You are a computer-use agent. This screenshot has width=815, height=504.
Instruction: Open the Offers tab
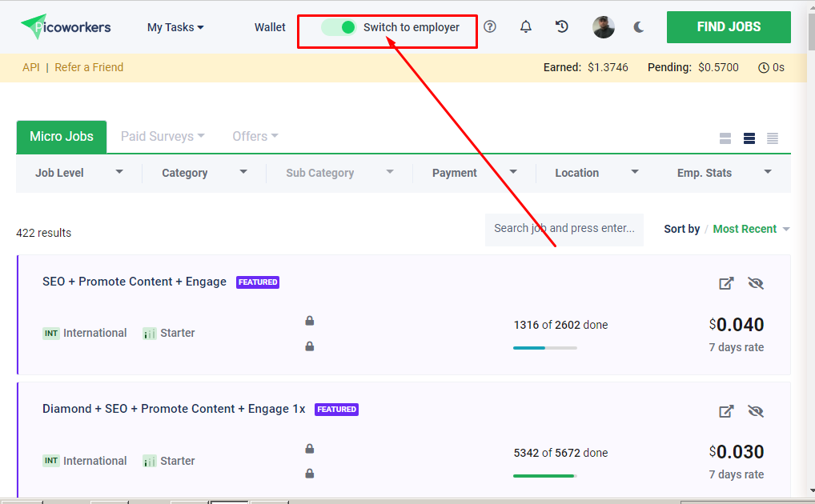pos(255,136)
